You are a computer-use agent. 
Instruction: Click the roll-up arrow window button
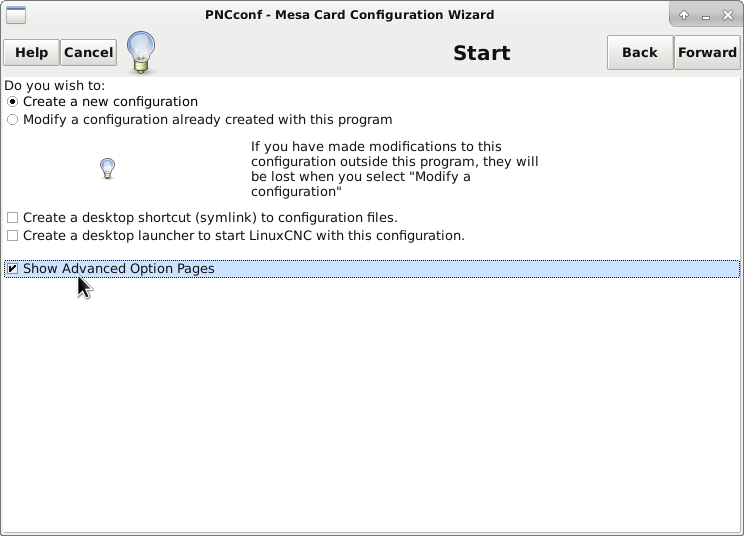[684, 15]
